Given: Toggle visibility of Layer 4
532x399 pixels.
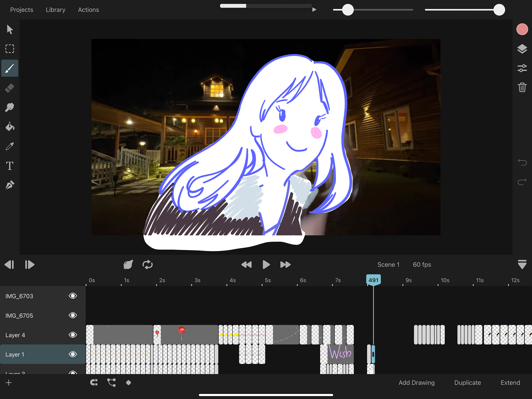Looking at the screenshot, I should coord(73,335).
